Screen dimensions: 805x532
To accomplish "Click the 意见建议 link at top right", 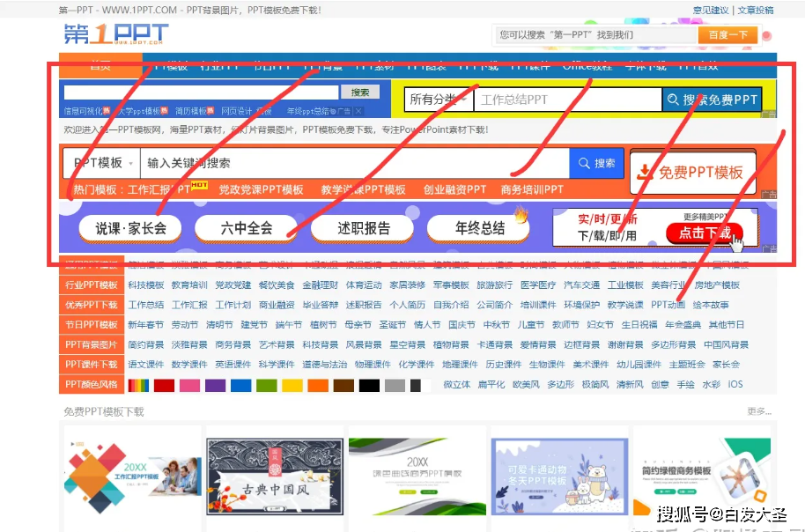I will point(710,10).
